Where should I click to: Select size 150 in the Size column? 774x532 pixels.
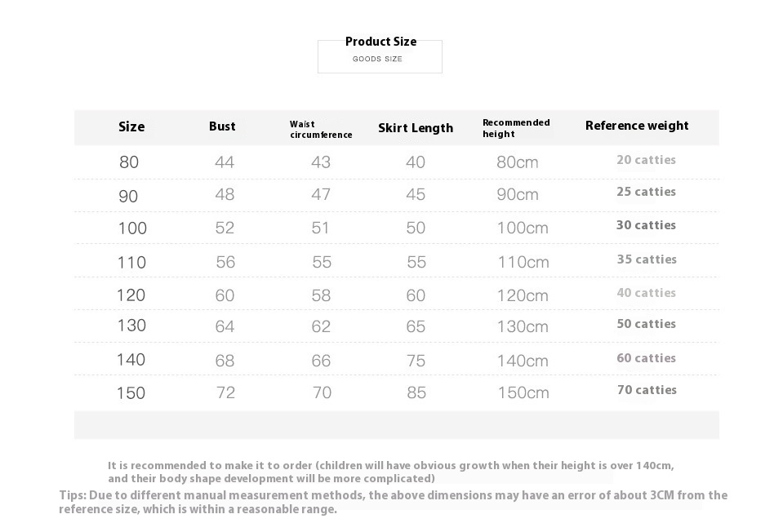pyautogui.click(x=131, y=393)
